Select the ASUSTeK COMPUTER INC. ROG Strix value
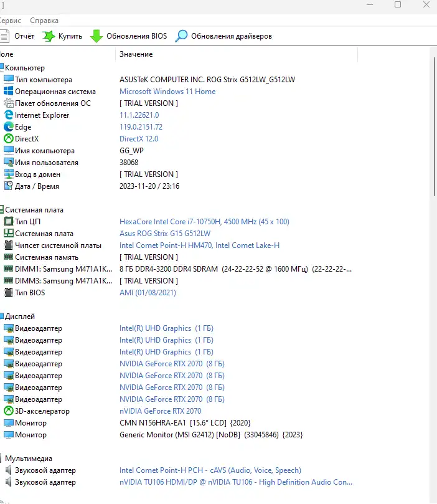This screenshot has height=504, width=437. coord(207,80)
